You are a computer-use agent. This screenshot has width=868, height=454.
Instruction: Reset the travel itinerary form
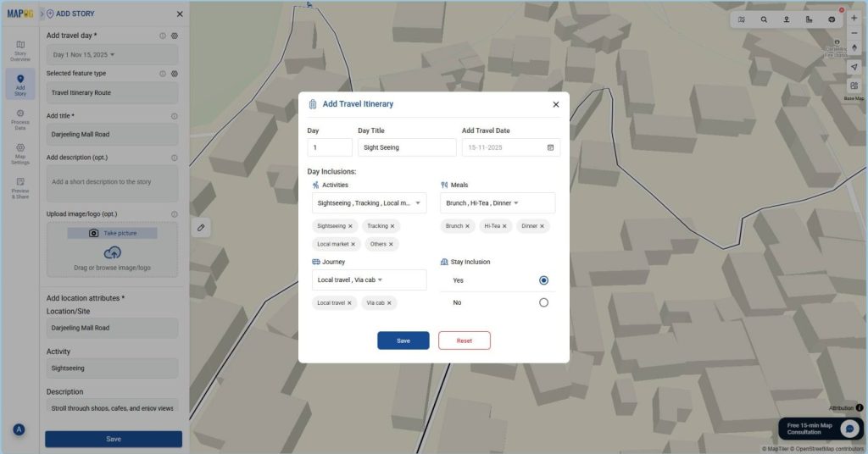pos(464,340)
